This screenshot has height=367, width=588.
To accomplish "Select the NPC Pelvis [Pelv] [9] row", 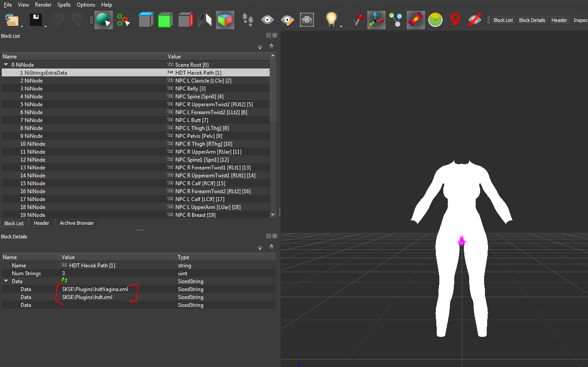I will pos(135,136).
